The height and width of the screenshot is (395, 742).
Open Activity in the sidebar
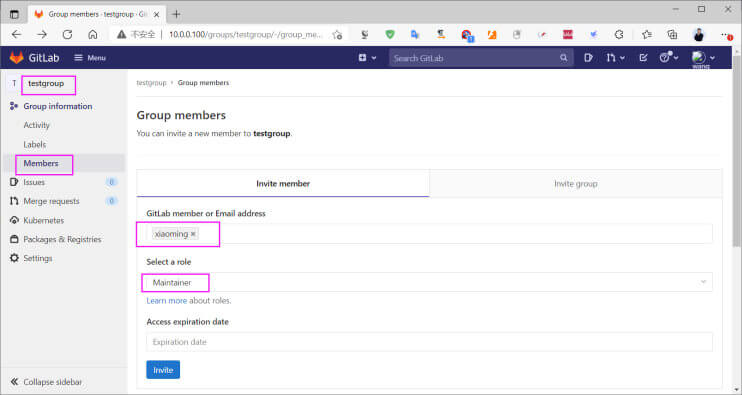pyautogui.click(x=36, y=125)
